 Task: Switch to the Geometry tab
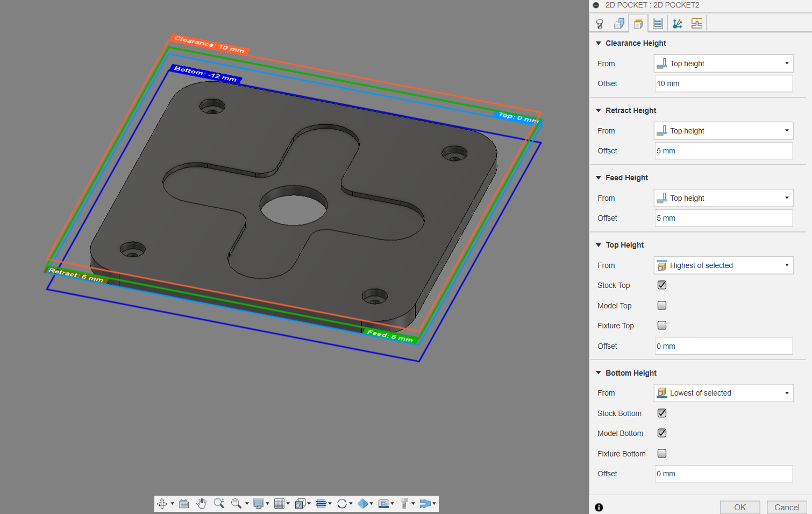tap(619, 24)
